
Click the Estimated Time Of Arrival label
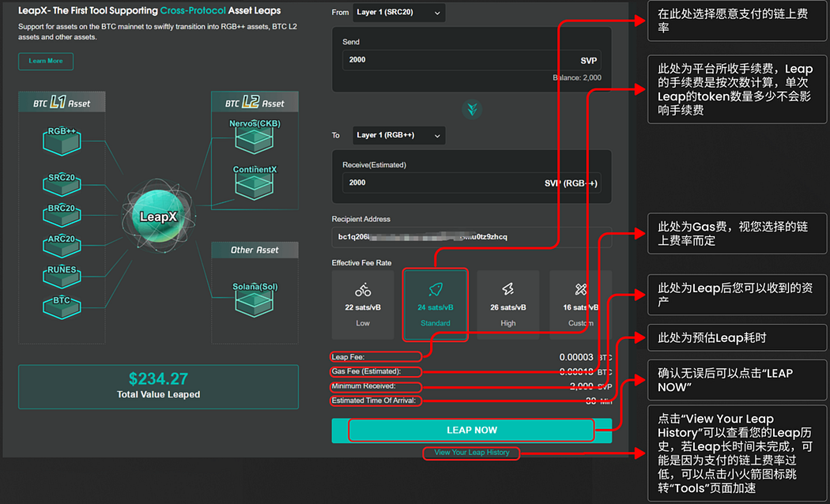pyautogui.click(x=374, y=401)
